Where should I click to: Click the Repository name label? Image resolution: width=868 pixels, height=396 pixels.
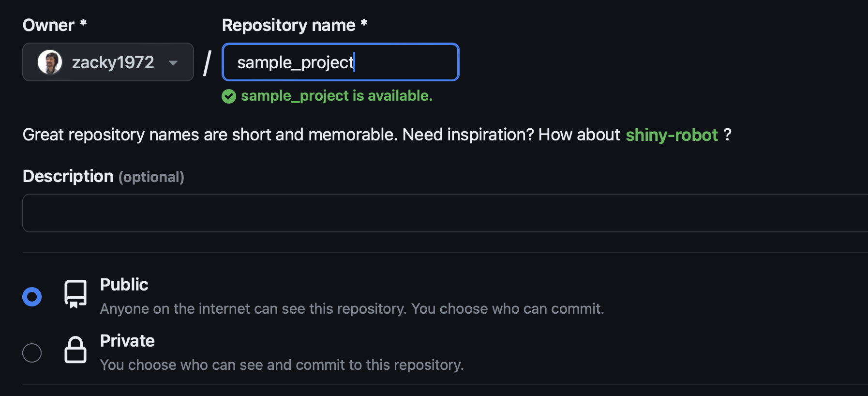pos(289,25)
